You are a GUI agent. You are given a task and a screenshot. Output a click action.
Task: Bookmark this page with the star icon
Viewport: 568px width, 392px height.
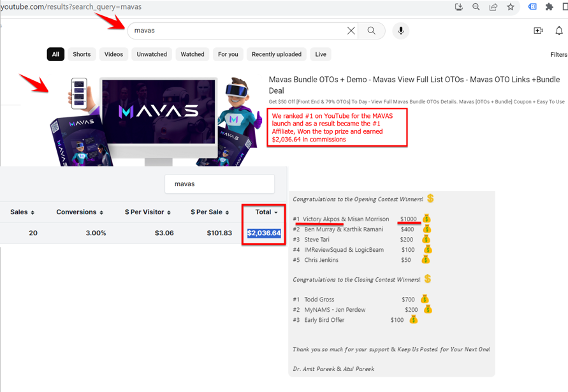[511, 7]
